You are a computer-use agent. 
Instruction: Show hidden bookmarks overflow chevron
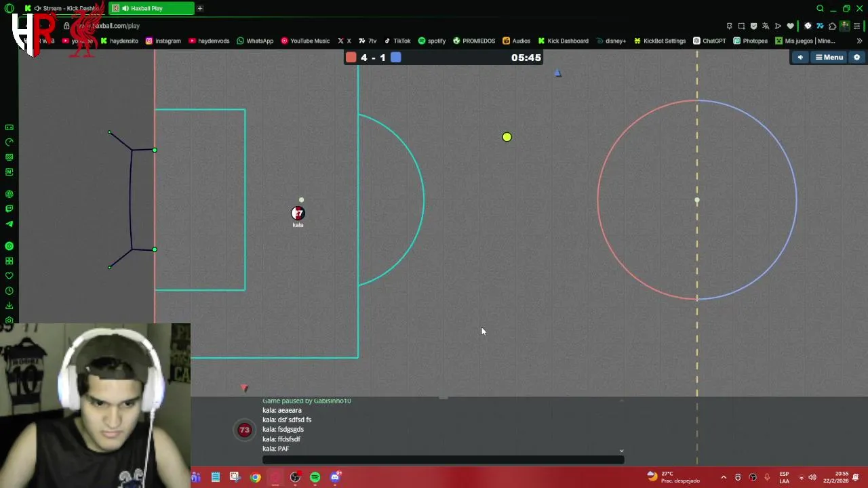[859, 41]
